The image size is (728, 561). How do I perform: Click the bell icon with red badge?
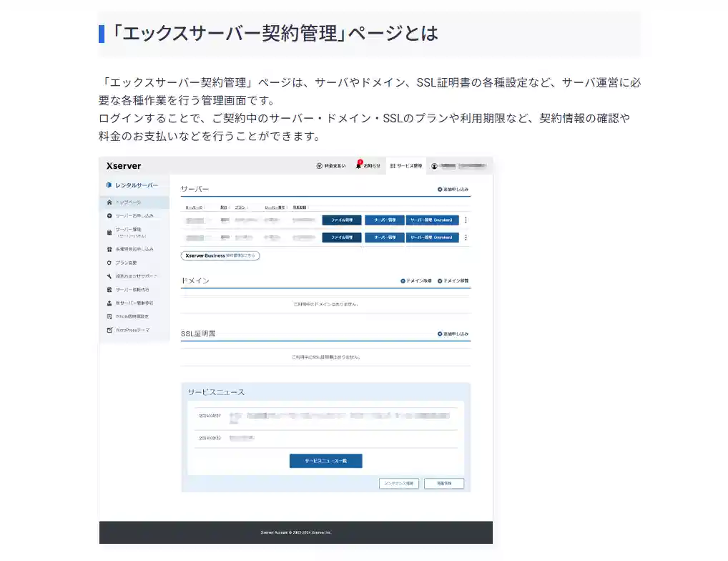[x=359, y=165]
